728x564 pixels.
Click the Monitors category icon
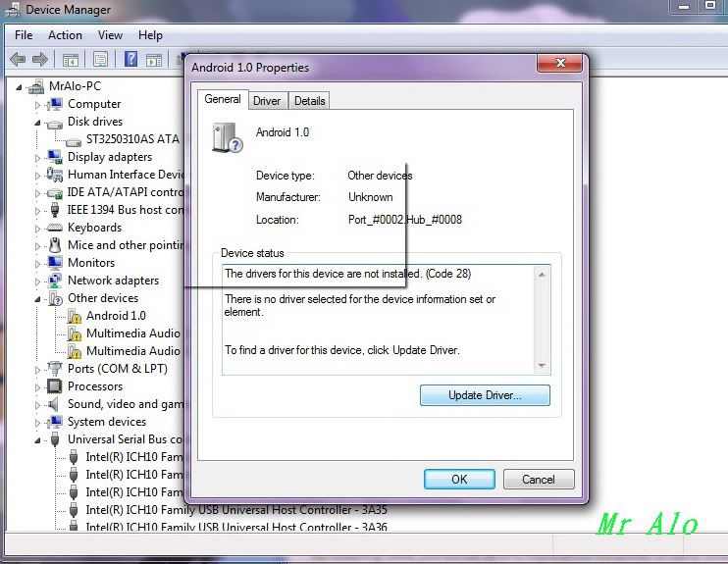click(55, 263)
